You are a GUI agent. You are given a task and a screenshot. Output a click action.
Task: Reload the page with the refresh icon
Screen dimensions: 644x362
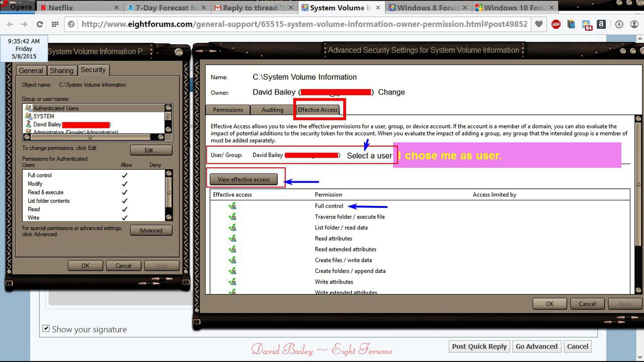(40, 24)
